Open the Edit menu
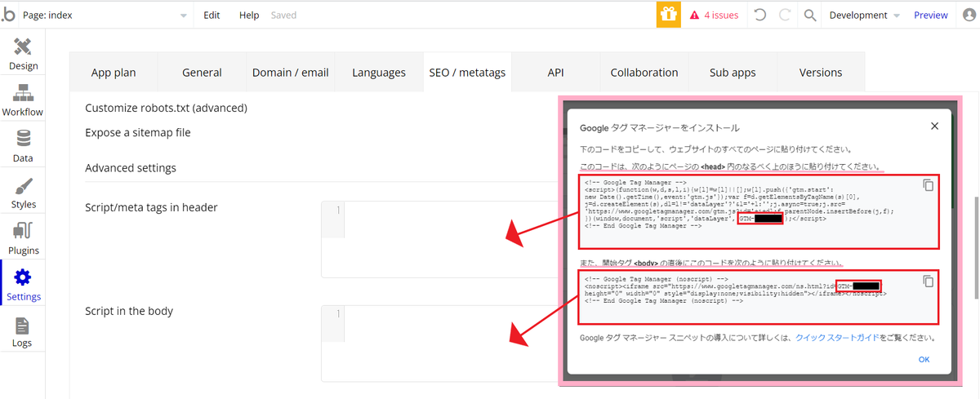 coord(212,15)
